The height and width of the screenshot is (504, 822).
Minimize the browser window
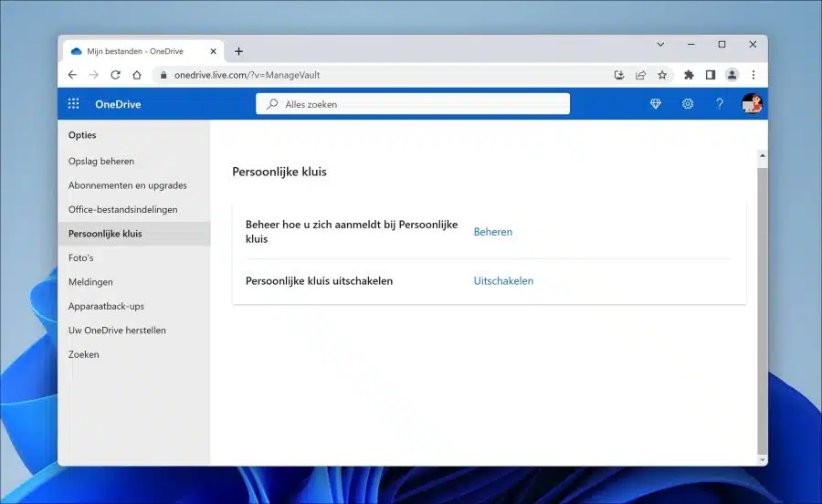(x=691, y=45)
